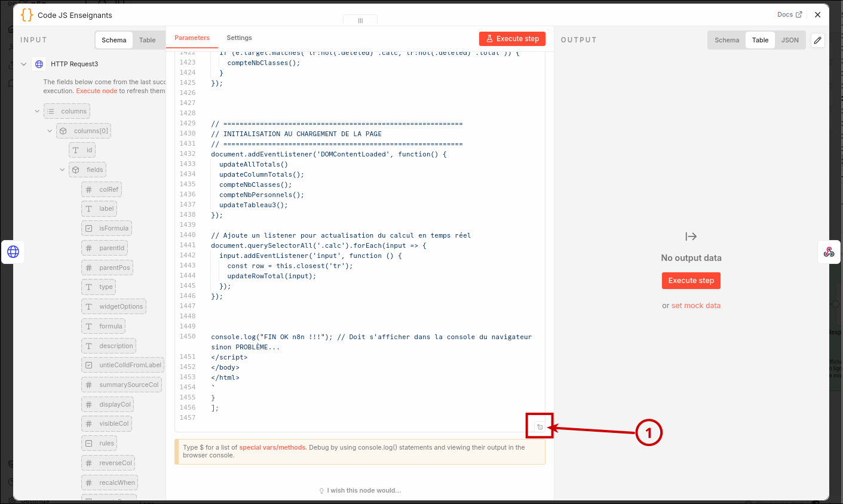Select the columns pill in the schema
843x504 pixels.
tap(67, 111)
